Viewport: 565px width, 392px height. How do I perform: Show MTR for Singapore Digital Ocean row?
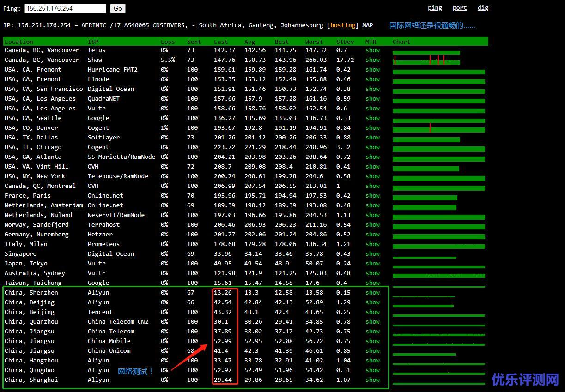click(372, 254)
